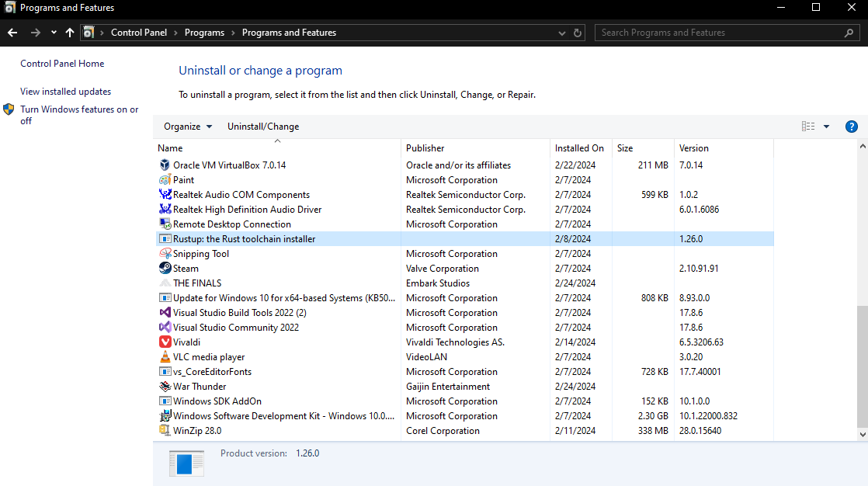This screenshot has height=486, width=868.
Task: Select the Vivaldi browser icon
Action: pyautogui.click(x=165, y=342)
